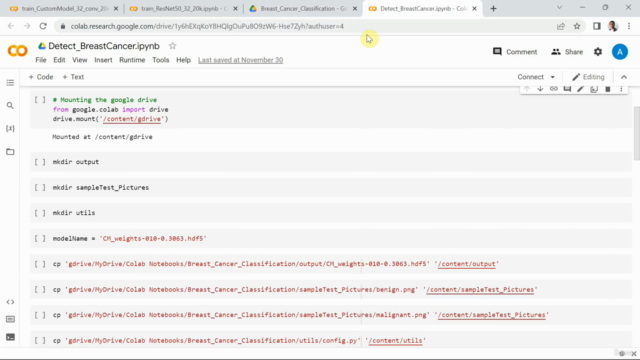Open the Tools menu
The width and height of the screenshot is (640, 360).
pyautogui.click(x=160, y=60)
